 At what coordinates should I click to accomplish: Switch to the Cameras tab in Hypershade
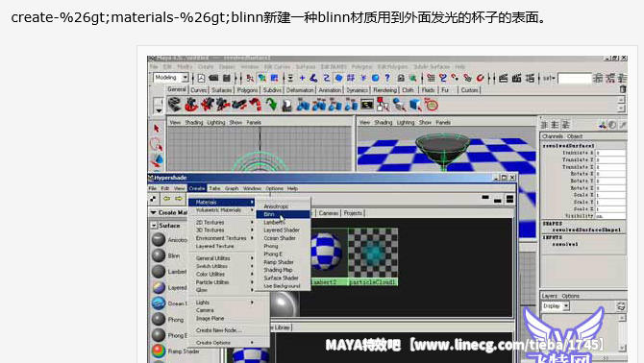[329, 213]
